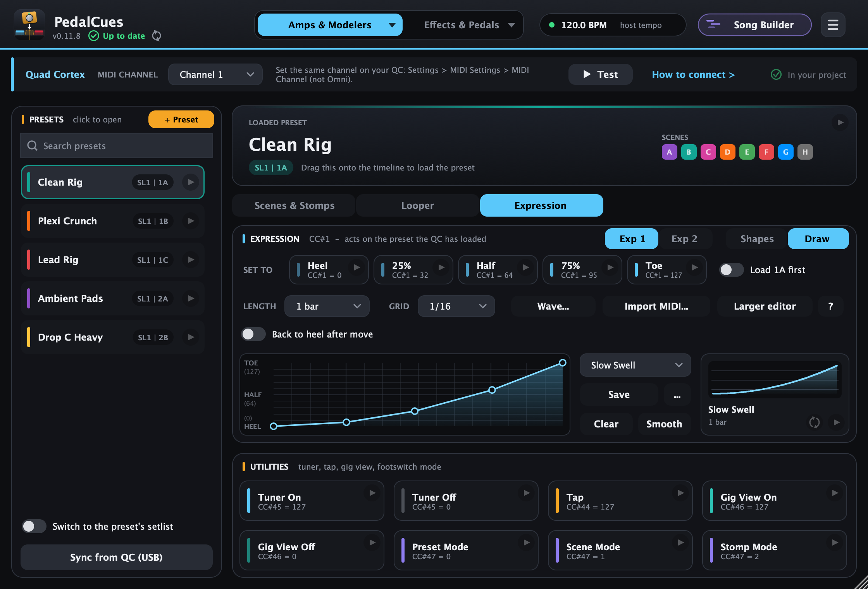
Task: Open the Amps & Modelers dropdown
Action: 330,25
